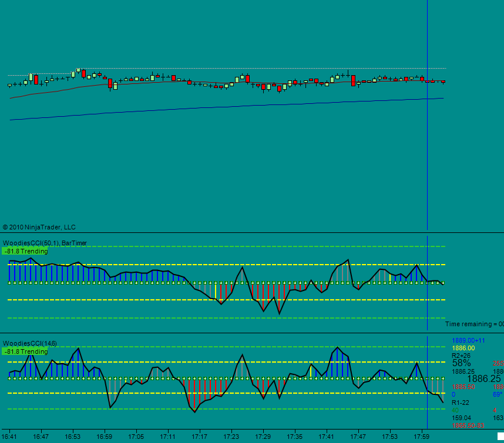This screenshot has width=504, height=443.
Task: Click the 16:47 time axis label
Action: tap(41, 437)
